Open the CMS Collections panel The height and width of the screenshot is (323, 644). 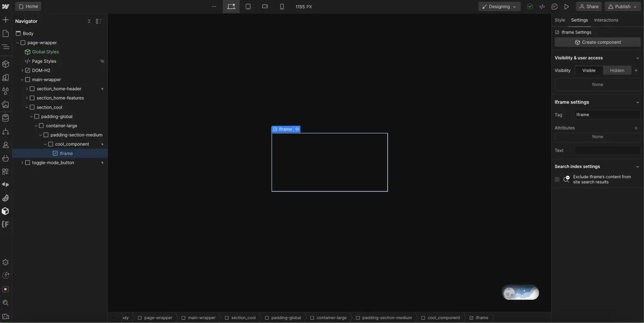[6, 118]
